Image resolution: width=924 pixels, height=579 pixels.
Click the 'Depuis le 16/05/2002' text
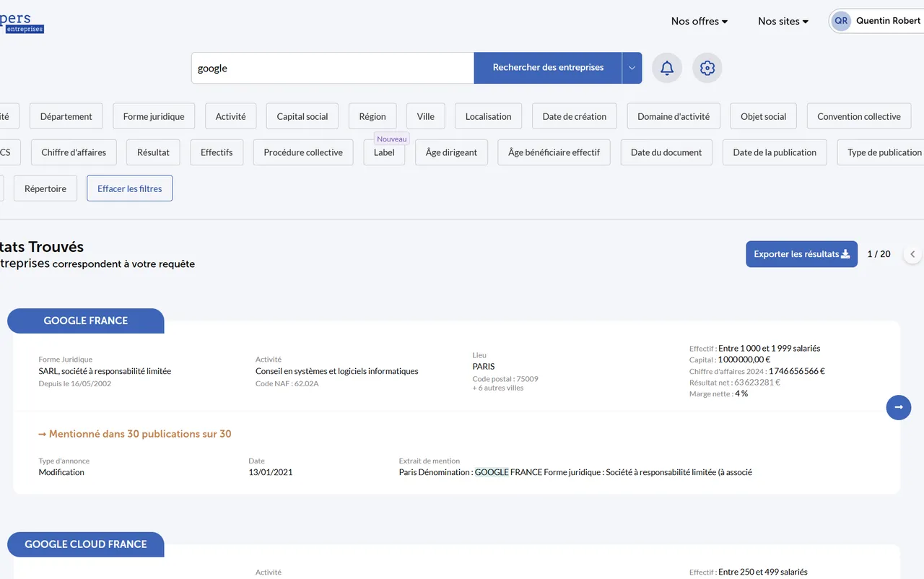(x=75, y=383)
